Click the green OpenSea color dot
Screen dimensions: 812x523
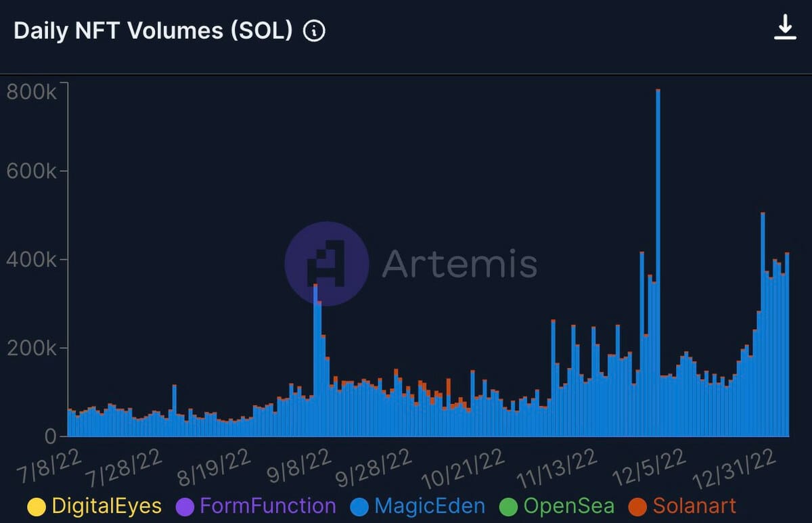click(508, 507)
